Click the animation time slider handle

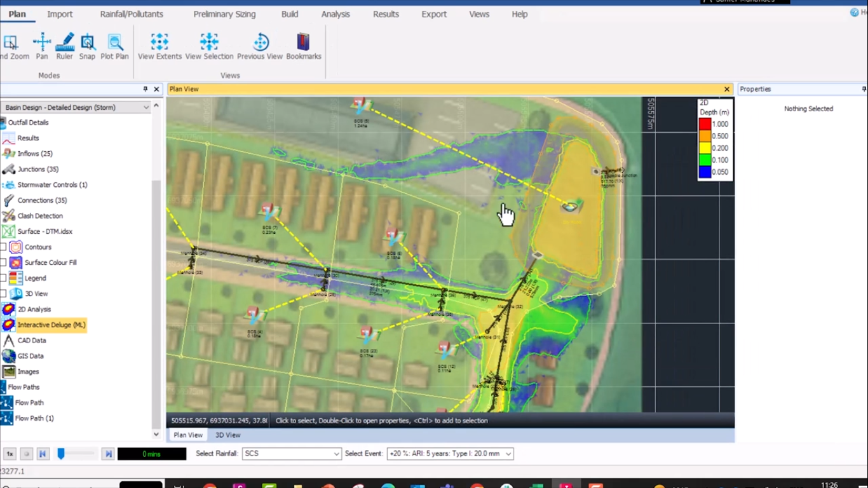click(x=61, y=454)
